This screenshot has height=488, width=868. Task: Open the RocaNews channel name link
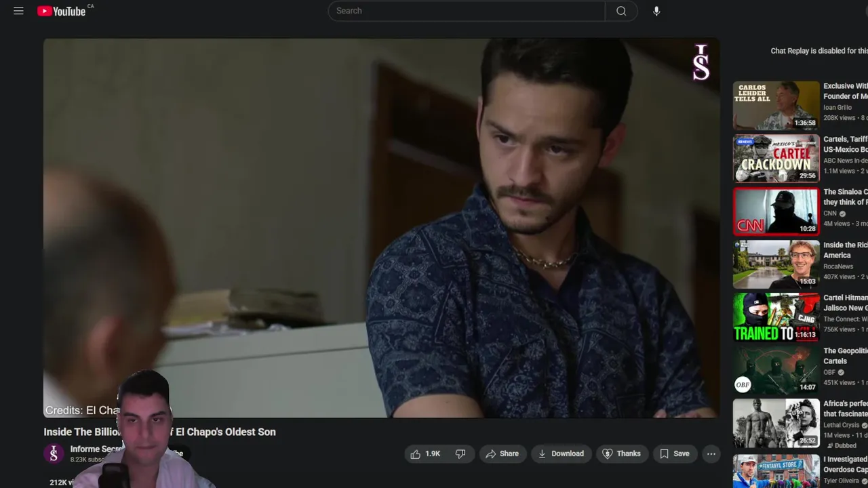click(838, 266)
